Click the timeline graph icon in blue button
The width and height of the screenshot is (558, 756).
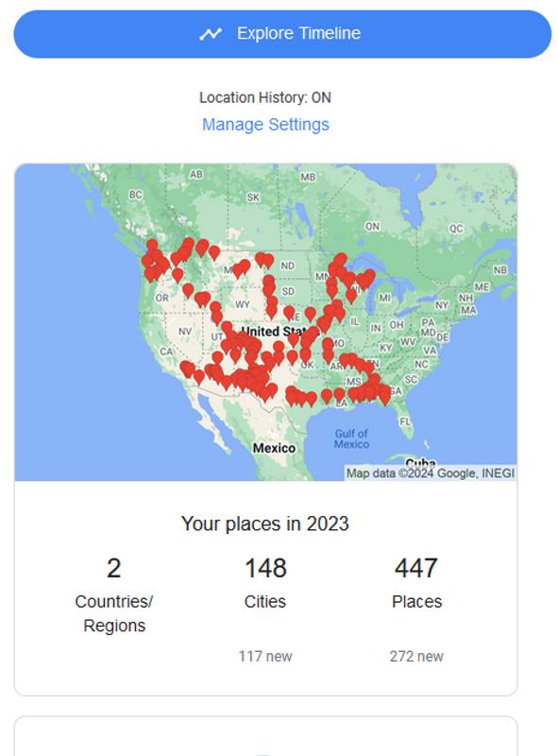[x=211, y=34]
